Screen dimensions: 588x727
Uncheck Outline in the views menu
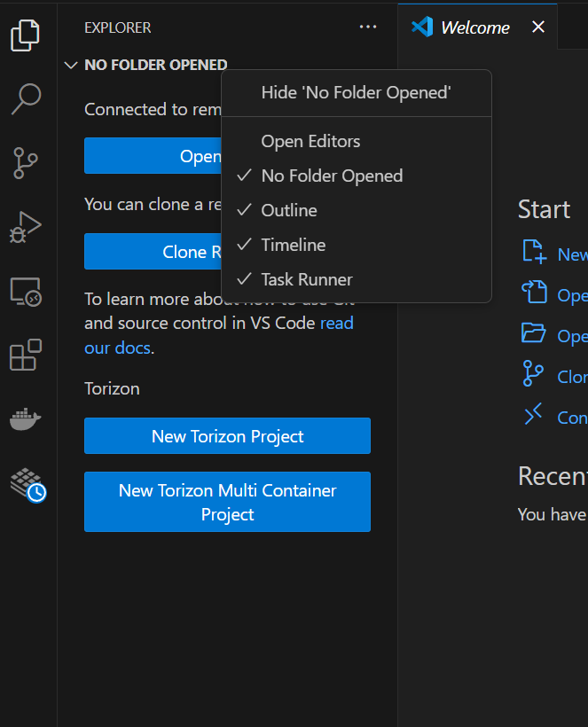coord(357,210)
